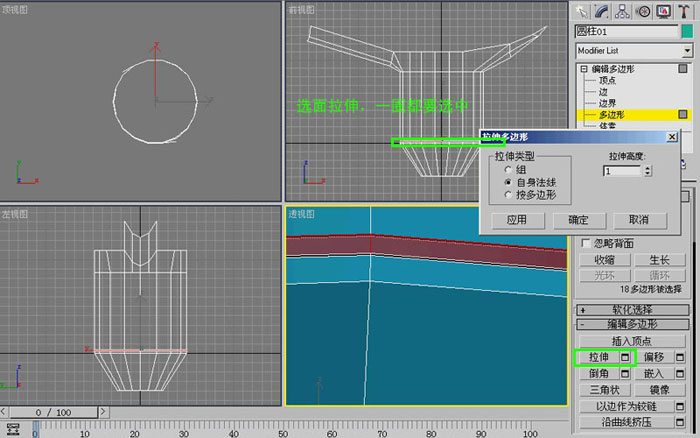Collapse the 编辑多边形 rollout
Viewport: 700px width, 438px height.
click(x=632, y=324)
